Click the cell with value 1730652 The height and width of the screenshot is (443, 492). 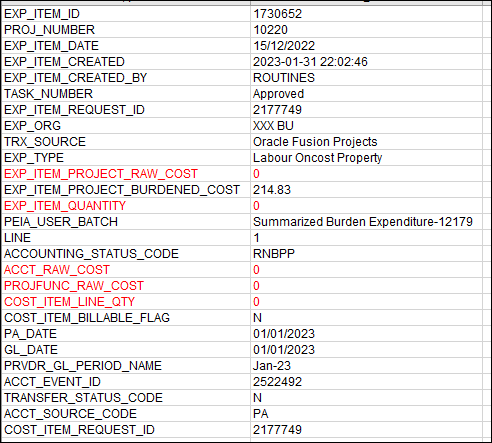[x=366, y=14]
